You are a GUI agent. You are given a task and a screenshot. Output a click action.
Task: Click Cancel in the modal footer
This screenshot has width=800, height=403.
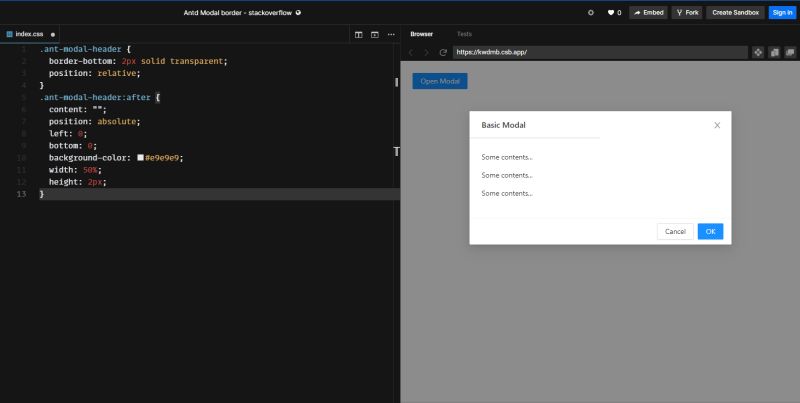[x=675, y=232]
